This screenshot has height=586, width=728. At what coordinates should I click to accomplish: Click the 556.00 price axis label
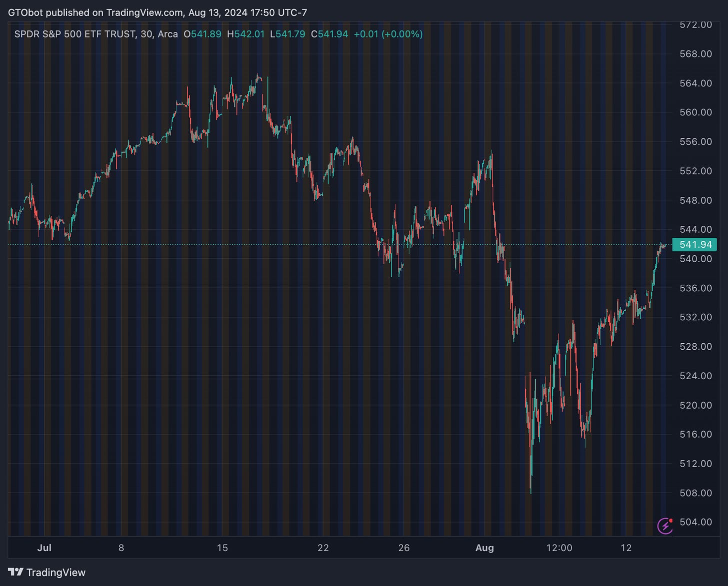point(695,141)
